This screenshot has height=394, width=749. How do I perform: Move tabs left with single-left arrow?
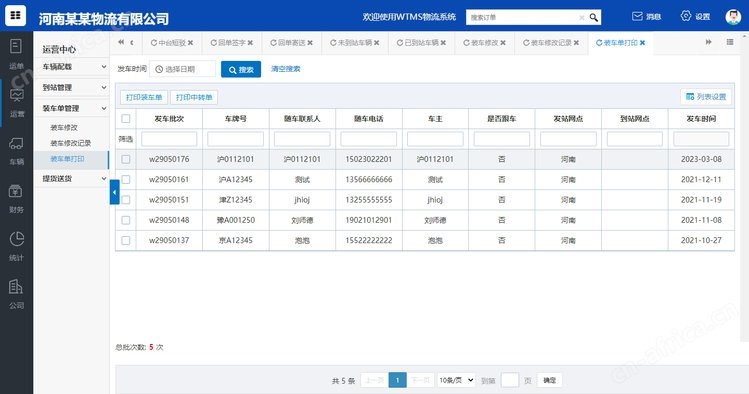(x=132, y=42)
